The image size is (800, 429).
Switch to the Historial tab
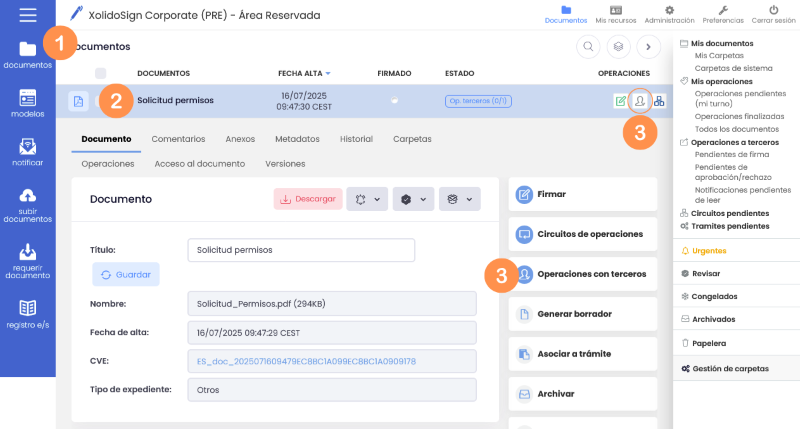pyautogui.click(x=356, y=139)
